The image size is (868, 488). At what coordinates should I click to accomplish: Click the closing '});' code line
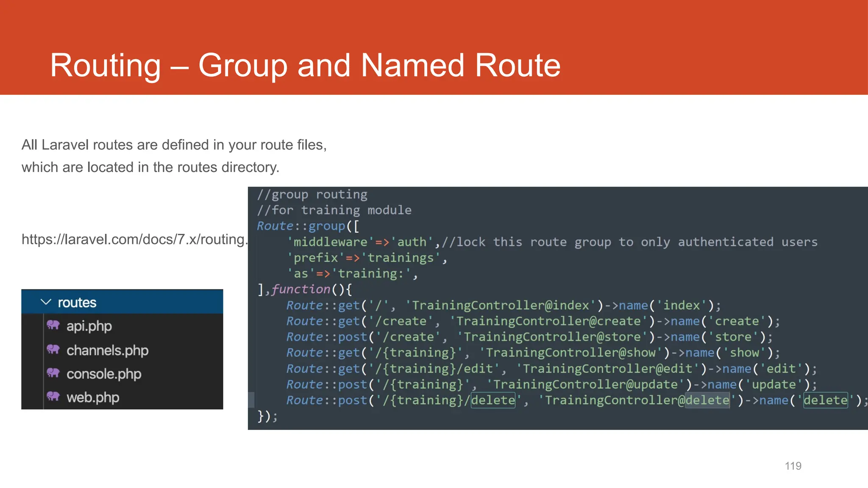(267, 416)
